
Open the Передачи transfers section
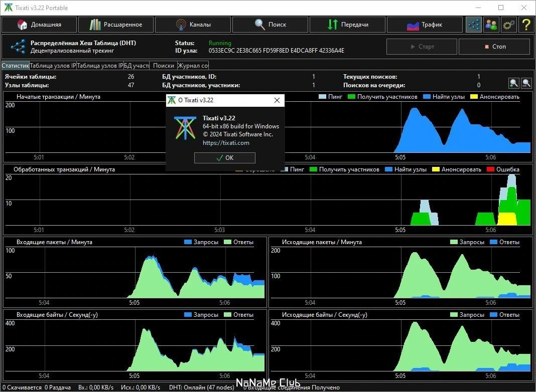(x=347, y=25)
